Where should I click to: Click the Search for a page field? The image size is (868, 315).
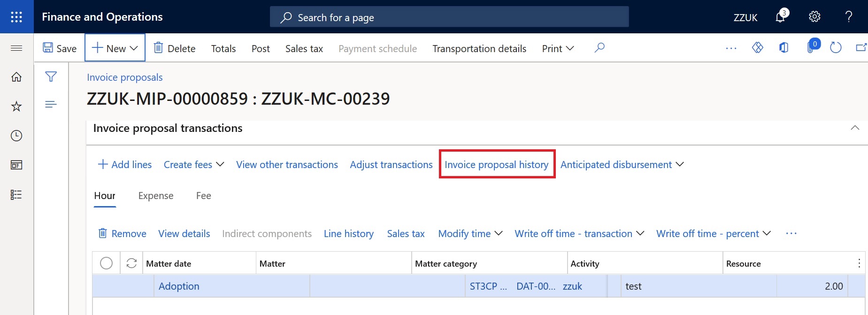[449, 17]
